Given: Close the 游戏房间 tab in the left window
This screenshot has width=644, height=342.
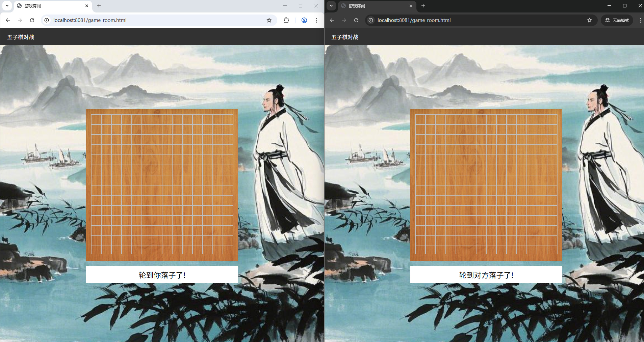Looking at the screenshot, I should pyautogui.click(x=87, y=6).
